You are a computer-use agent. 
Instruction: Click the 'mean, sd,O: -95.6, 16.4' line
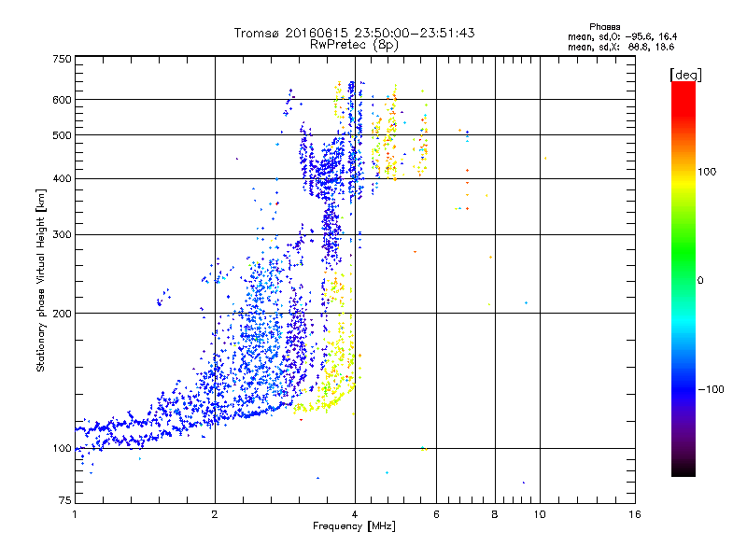pyautogui.click(x=622, y=36)
